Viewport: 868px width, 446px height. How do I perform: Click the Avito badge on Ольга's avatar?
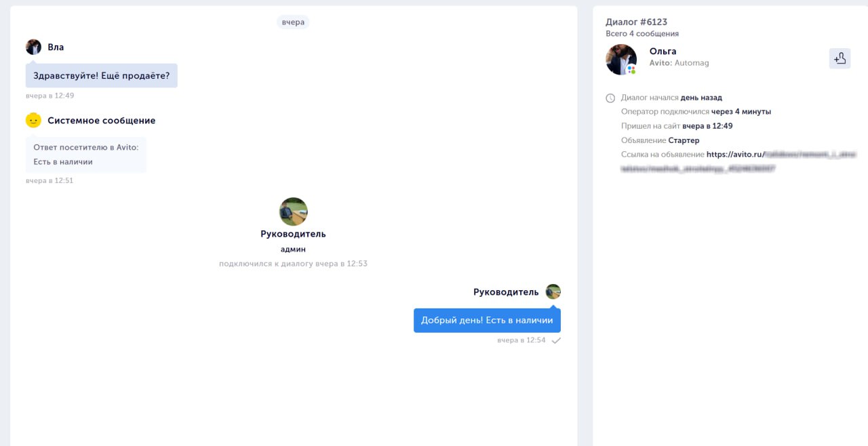click(631, 69)
